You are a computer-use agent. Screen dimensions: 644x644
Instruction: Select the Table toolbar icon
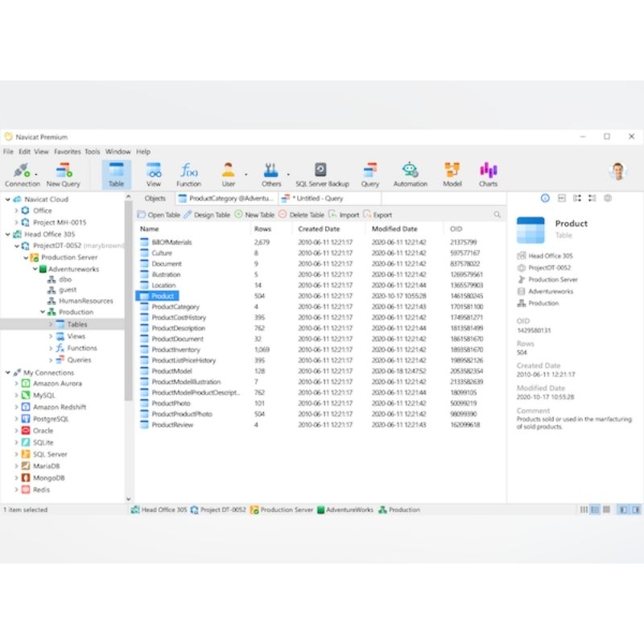click(116, 175)
